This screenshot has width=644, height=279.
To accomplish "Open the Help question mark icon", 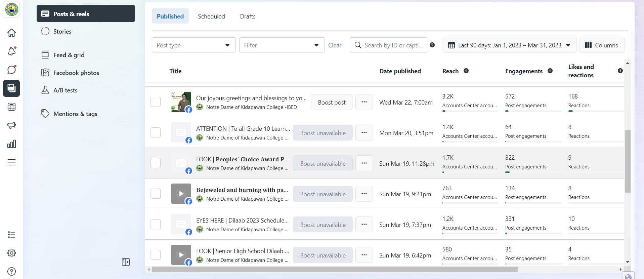I will click(11, 271).
